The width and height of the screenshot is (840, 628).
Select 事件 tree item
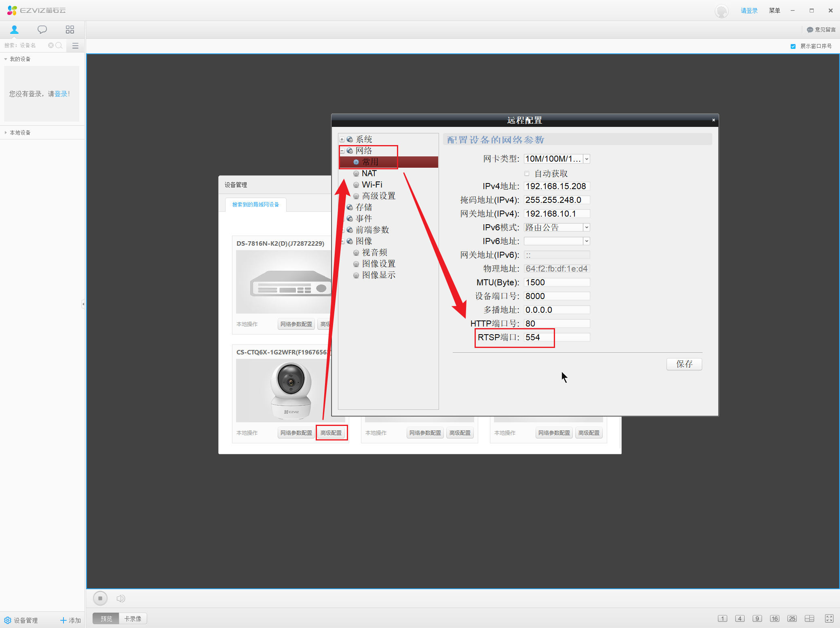(x=364, y=219)
